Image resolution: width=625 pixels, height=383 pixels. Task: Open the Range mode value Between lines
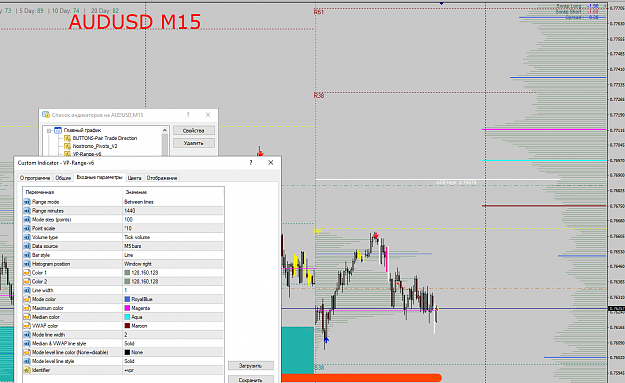point(173,202)
